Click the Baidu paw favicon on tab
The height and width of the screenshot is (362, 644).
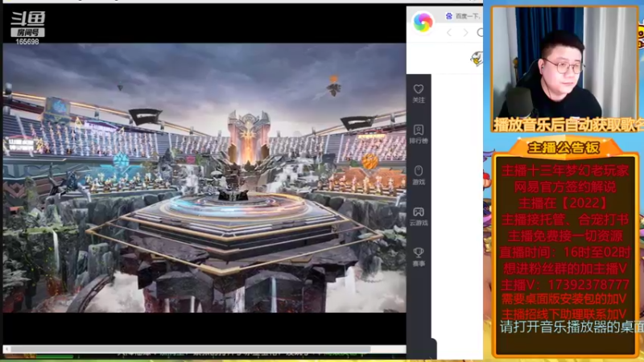(x=449, y=16)
